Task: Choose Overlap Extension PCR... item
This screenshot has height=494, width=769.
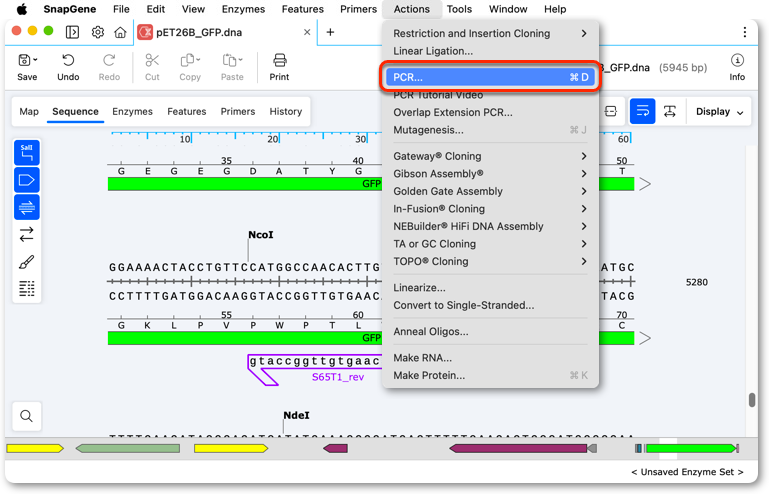Action: point(490,112)
